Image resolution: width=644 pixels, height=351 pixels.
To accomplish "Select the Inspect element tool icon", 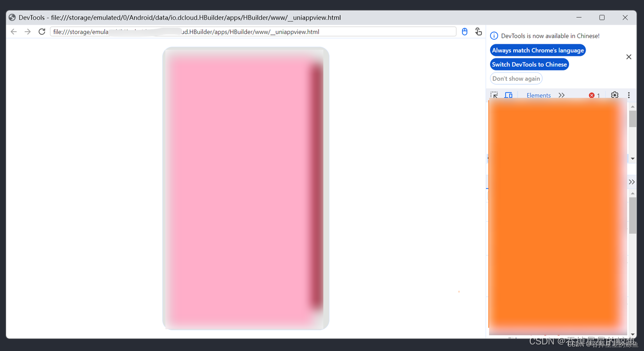I will [494, 95].
